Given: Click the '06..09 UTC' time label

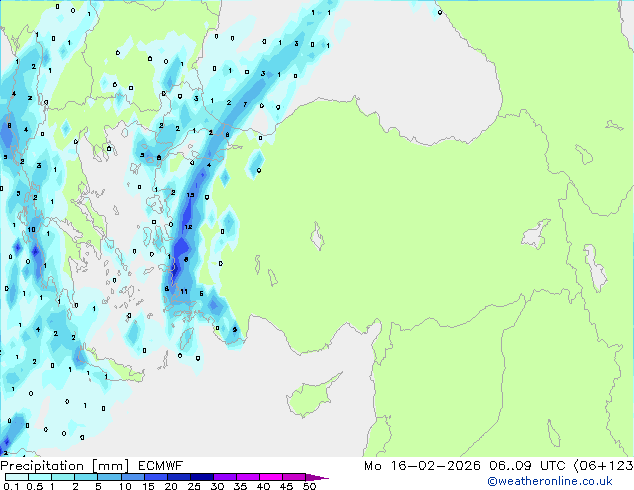Looking at the screenshot, I should (527, 466).
